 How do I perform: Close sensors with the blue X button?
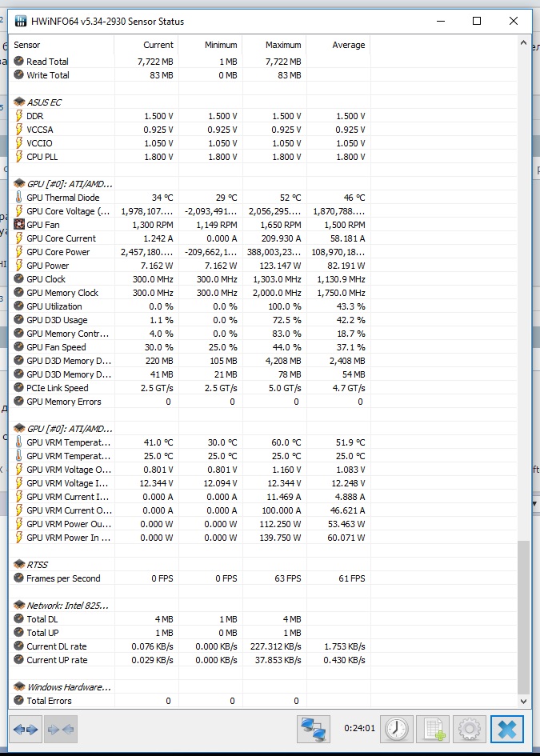(x=507, y=729)
